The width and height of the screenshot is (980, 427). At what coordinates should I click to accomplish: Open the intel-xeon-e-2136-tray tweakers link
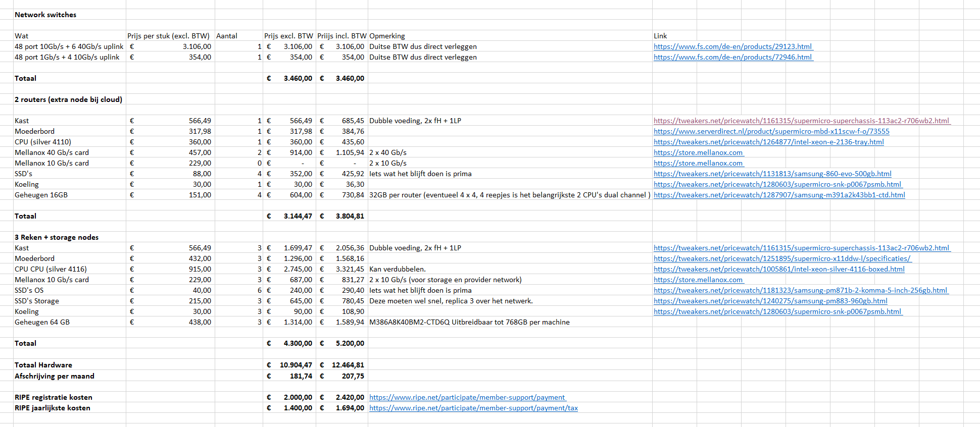coord(768,142)
